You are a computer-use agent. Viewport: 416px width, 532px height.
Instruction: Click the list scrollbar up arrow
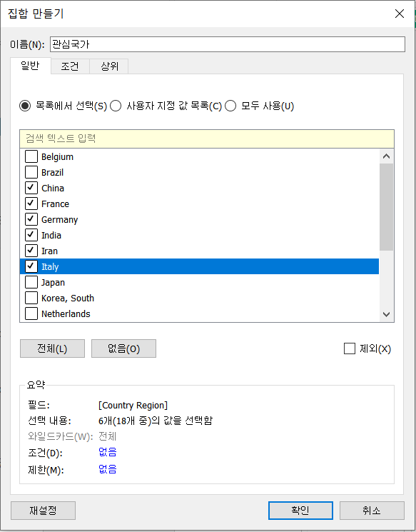click(x=386, y=156)
